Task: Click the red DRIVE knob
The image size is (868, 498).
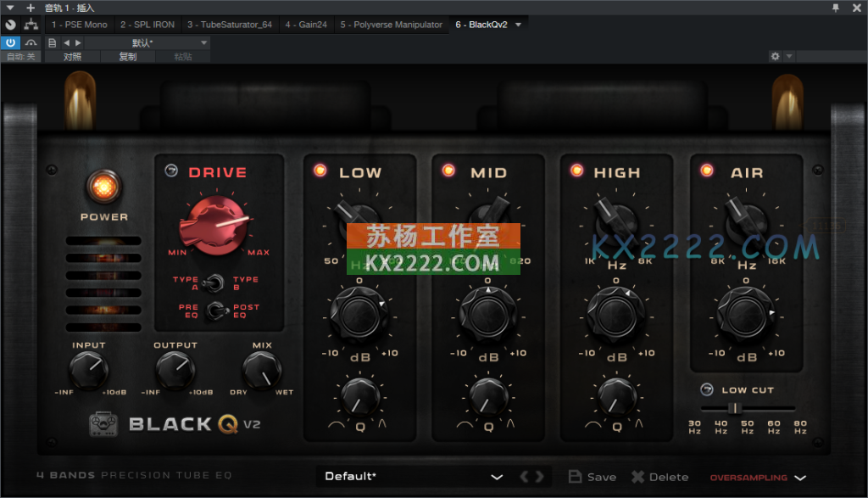Action: (x=214, y=226)
